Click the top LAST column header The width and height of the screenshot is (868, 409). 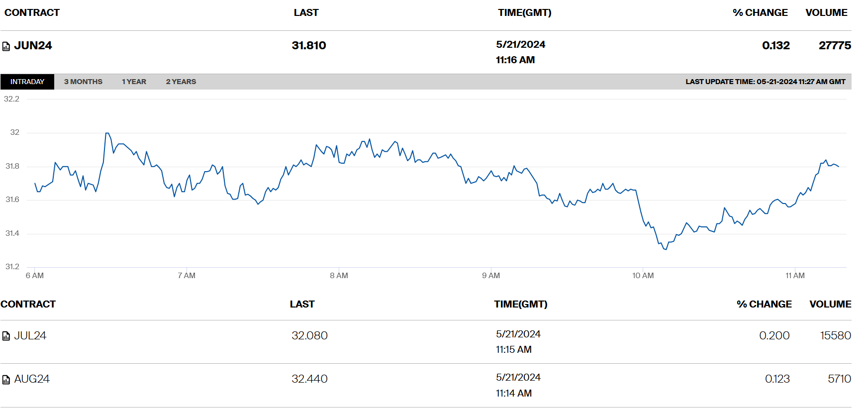(306, 13)
